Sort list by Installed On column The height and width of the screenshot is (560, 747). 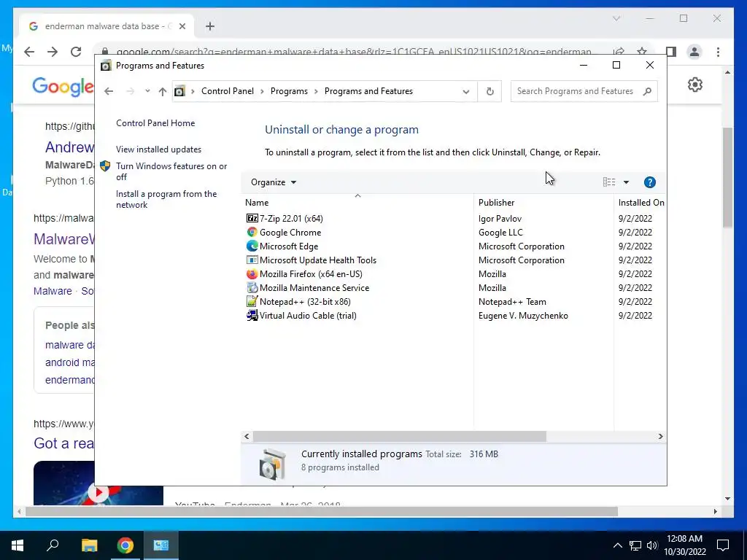click(x=640, y=203)
